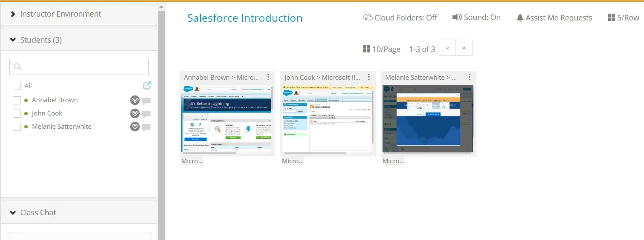Click Annabel Brown's green status dot

pyautogui.click(x=26, y=100)
